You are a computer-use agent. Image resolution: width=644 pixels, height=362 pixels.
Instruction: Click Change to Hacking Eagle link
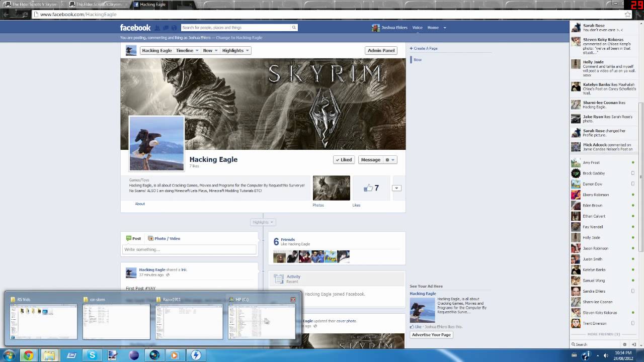pyautogui.click(x=239, y=38)
